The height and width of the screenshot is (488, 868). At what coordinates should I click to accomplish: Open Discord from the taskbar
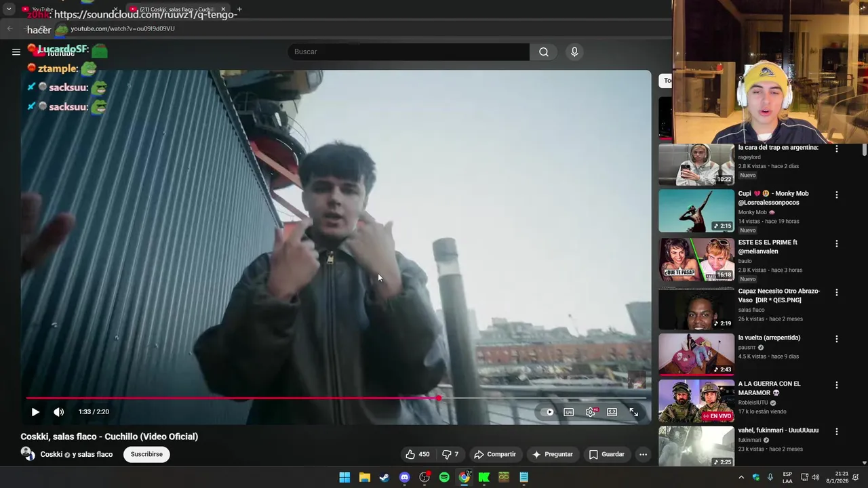pyautogui.click(x=404, y=477)
